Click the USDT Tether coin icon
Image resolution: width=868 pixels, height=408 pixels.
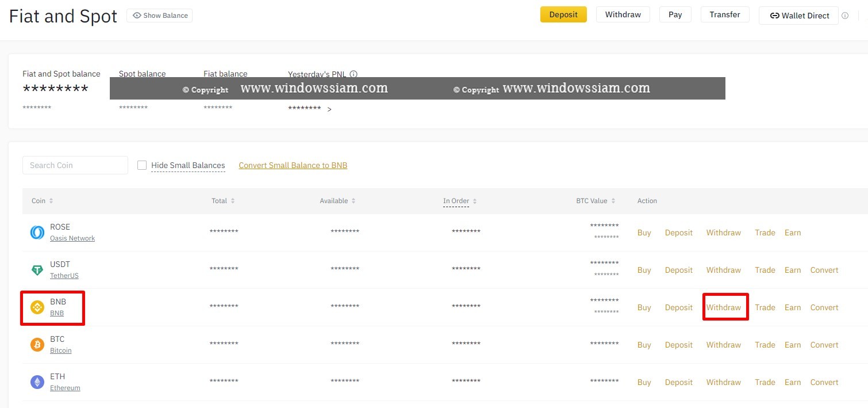(x=37, y=270)
